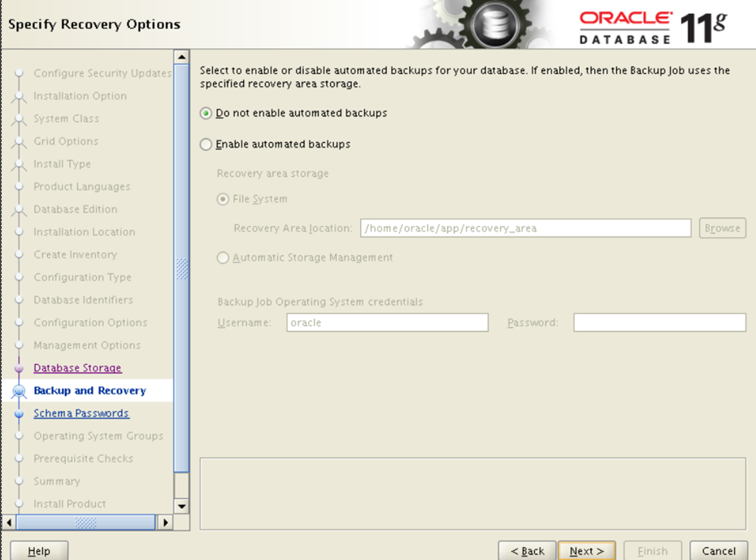Click the backup job Password field
Image resolution: width=756 pixels, height=560 pixels.
click(659, 323)
